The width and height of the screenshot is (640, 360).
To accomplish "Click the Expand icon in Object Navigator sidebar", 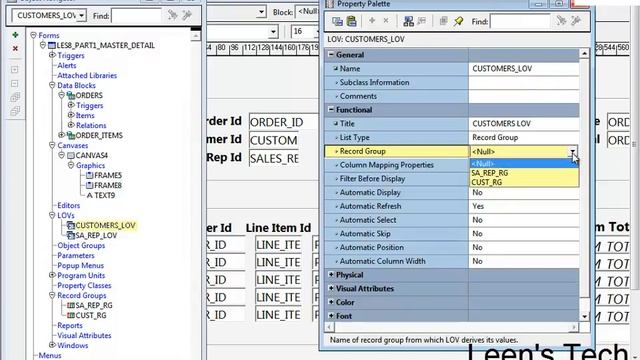I will tap(15, 70).
